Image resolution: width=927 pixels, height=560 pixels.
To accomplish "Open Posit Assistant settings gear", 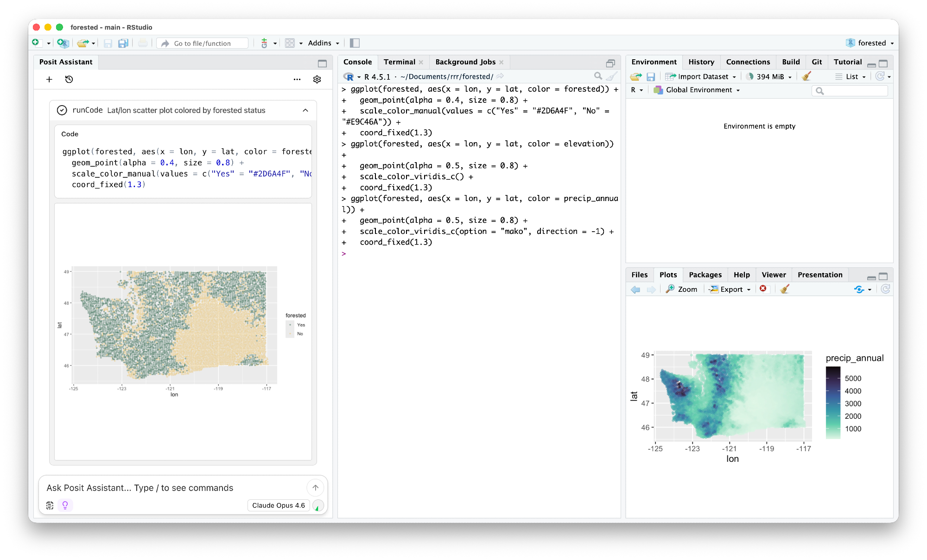I will (x=317, y=79).
